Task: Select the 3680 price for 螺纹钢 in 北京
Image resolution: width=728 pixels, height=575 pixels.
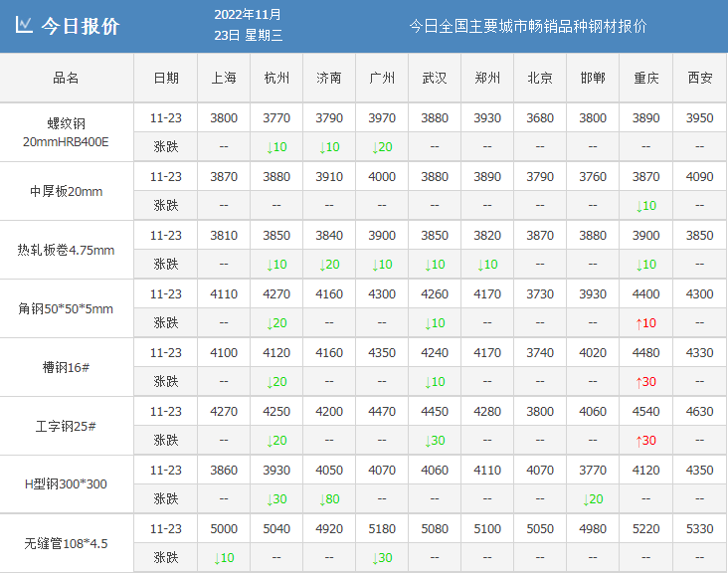Action: coord(540,118)
